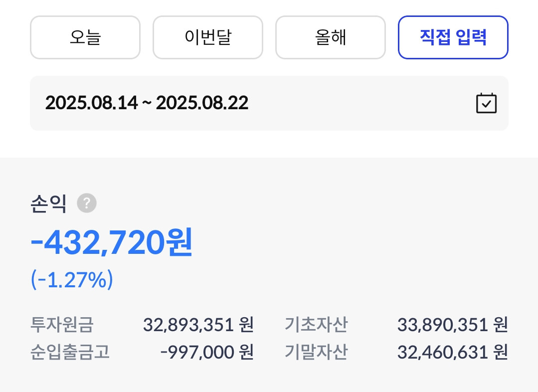
Task: Click the start date 2025.08.14
Action: 91,103
